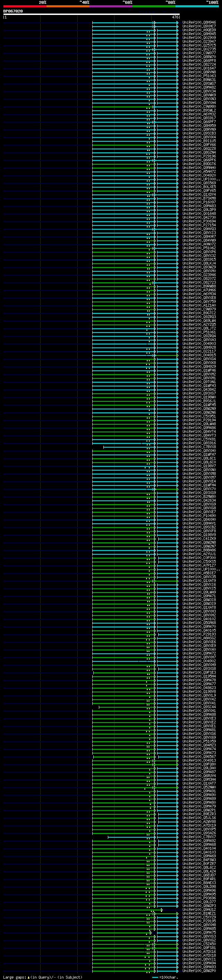Click the UniRef100_Q9SCB2 entry

(199, 527)
